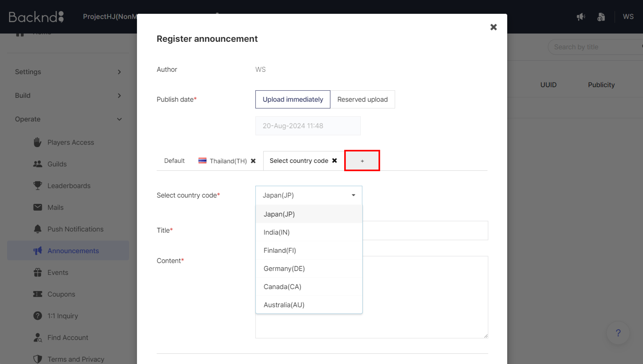Open Mails in sidebar
643x364 pixels.
tap(68, 207)
